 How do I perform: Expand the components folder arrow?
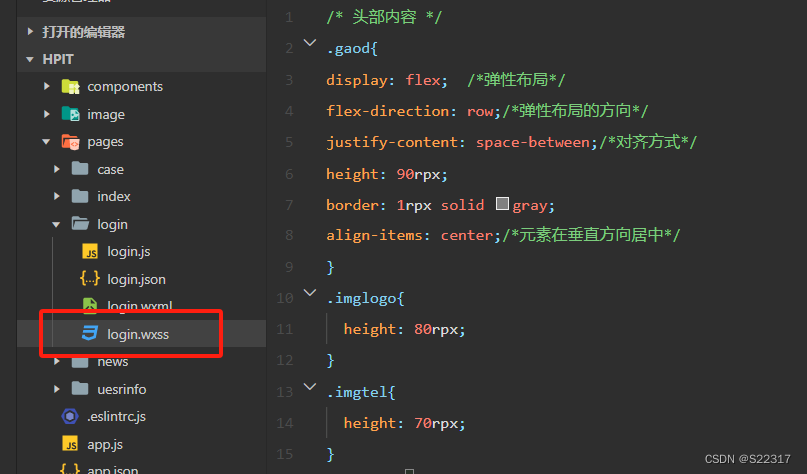[x=47, y=86]
